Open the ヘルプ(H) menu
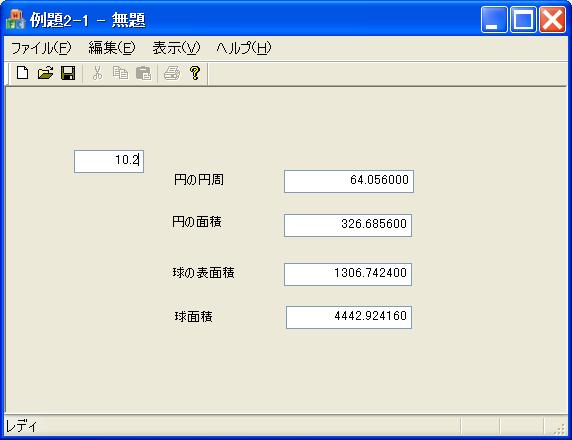 244,48
